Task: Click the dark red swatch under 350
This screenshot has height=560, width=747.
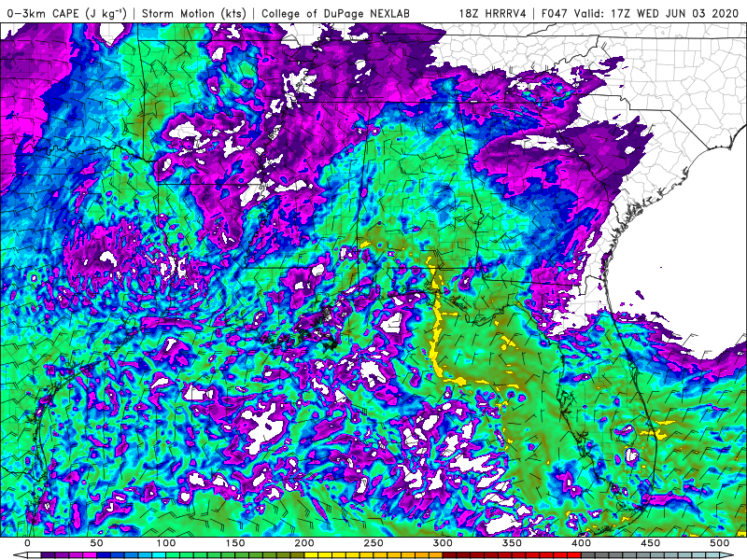Action: click(518, 555)
